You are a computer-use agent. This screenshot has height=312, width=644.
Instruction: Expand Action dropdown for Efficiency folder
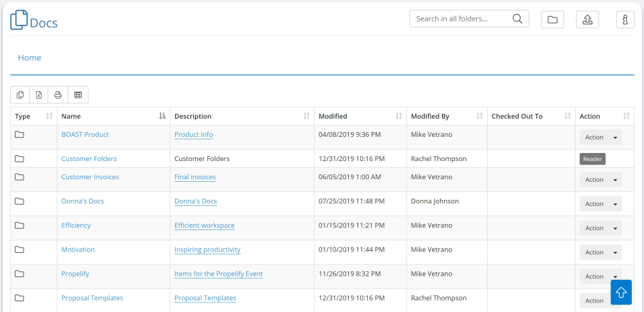click(615, 228)
